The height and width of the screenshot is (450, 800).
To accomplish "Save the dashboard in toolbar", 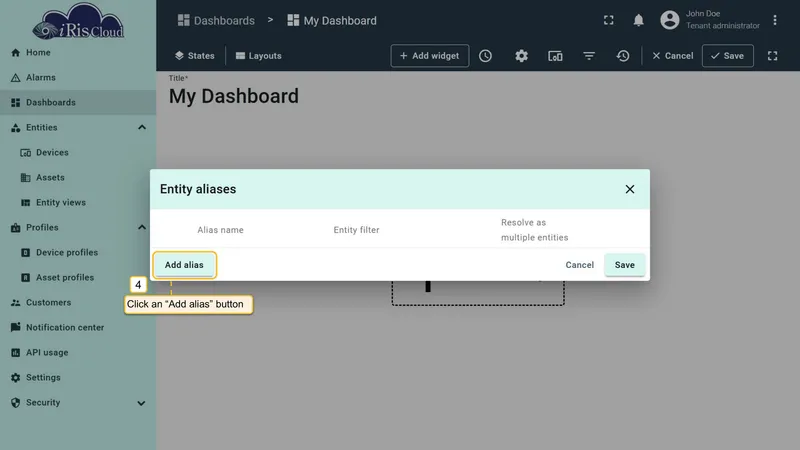I will click(728, 56).
